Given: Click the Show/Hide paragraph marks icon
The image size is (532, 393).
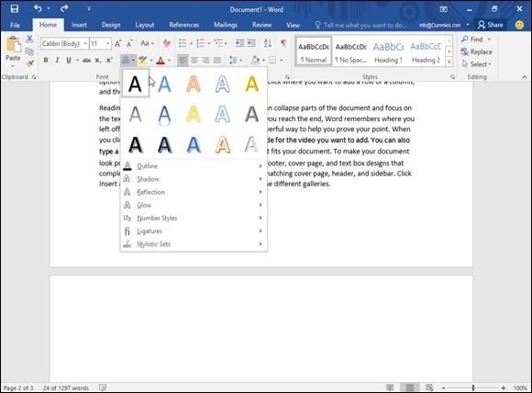Looking at the screenshot, I should tap(283, 43).
